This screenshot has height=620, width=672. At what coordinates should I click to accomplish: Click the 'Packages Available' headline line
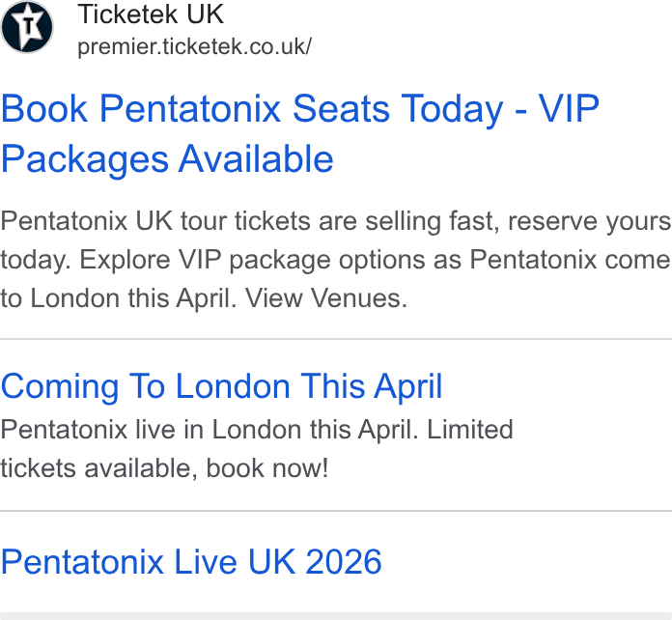click(x=167, y=160)
